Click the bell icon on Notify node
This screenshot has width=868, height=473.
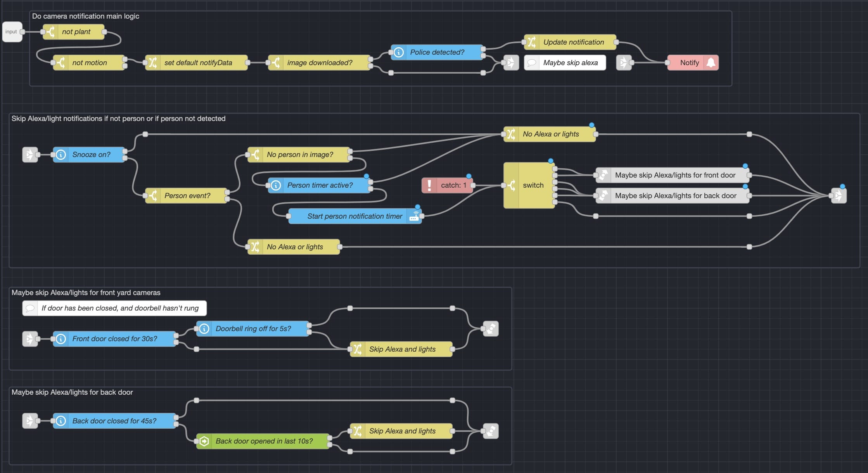[711, 62]
